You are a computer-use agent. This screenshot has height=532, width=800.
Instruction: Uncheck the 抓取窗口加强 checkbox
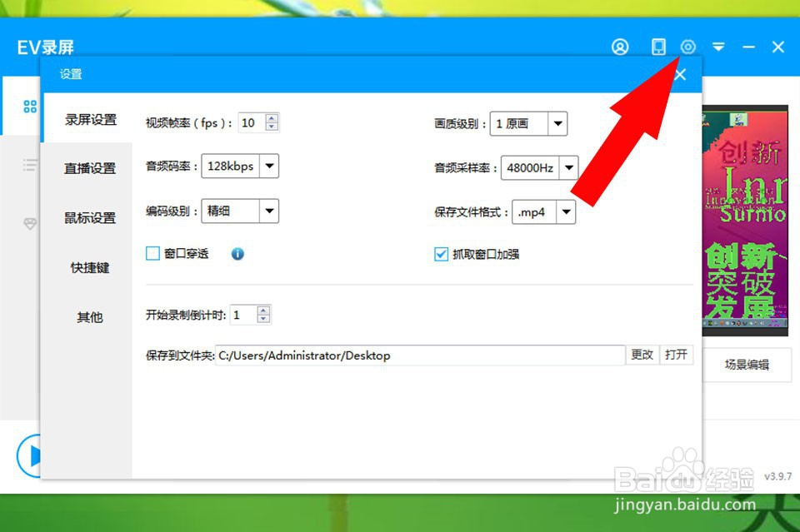(441, 254)
